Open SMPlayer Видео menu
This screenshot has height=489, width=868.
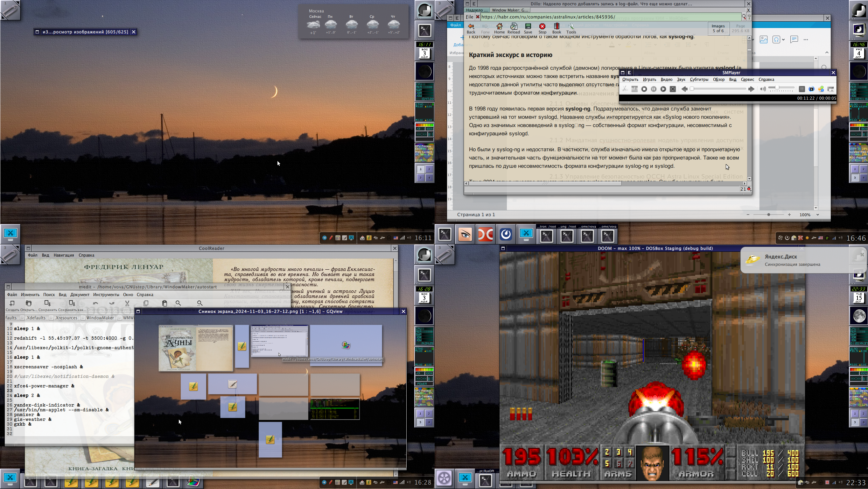666,80
